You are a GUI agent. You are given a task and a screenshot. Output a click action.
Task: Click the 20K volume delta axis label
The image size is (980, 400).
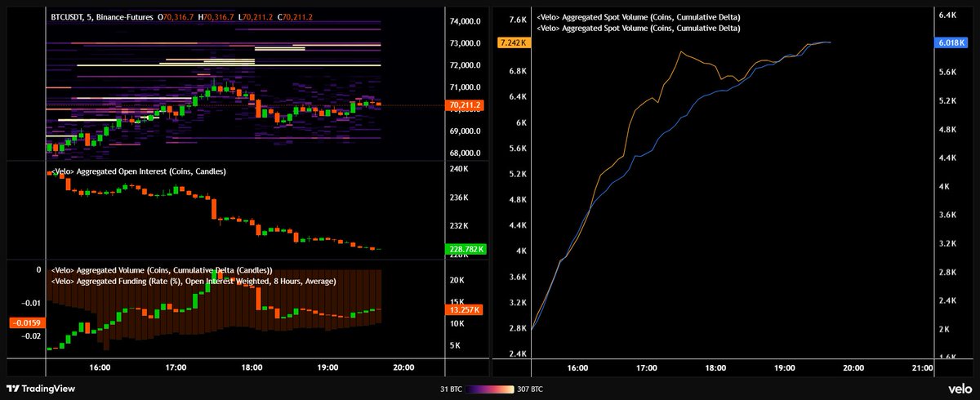click(457, 280)
